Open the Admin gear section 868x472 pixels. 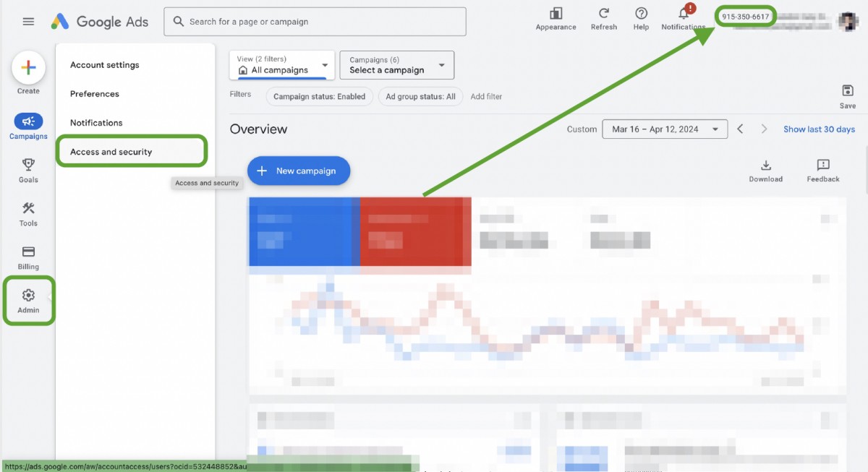(x=28, y=299)
